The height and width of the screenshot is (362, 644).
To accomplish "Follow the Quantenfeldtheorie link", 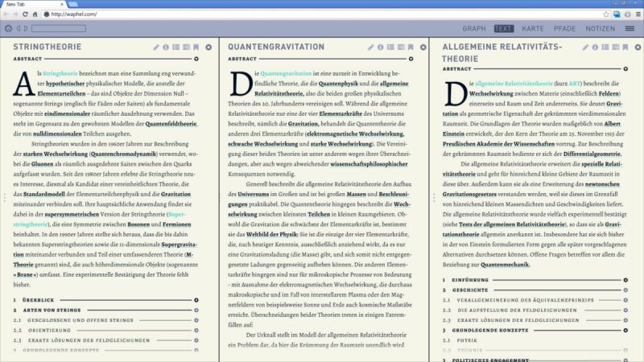I will [x=171, y=124].
